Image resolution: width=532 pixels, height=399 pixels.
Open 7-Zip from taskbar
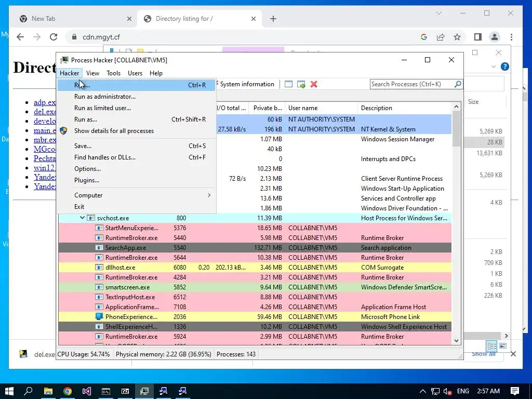[125, 391]
